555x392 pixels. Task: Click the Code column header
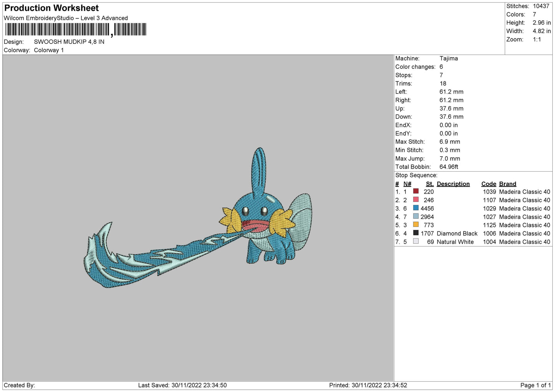(x=489, y=184)
